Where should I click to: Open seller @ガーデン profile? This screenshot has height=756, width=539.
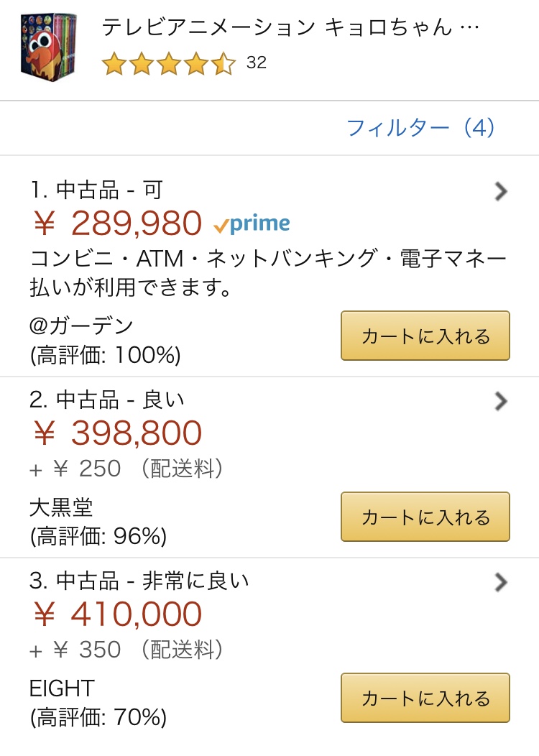point(82,326)
